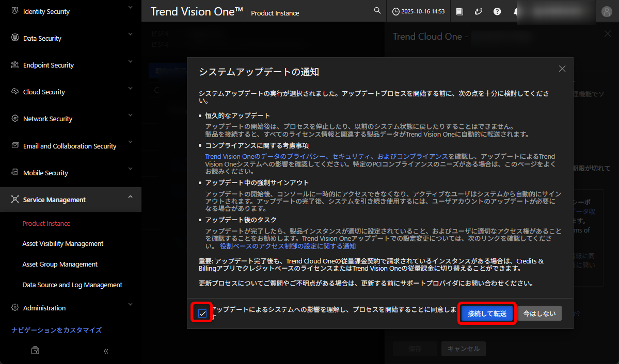Click the Administration gear icon
This screenshot has height=364, width=619.
click(15, 307)
